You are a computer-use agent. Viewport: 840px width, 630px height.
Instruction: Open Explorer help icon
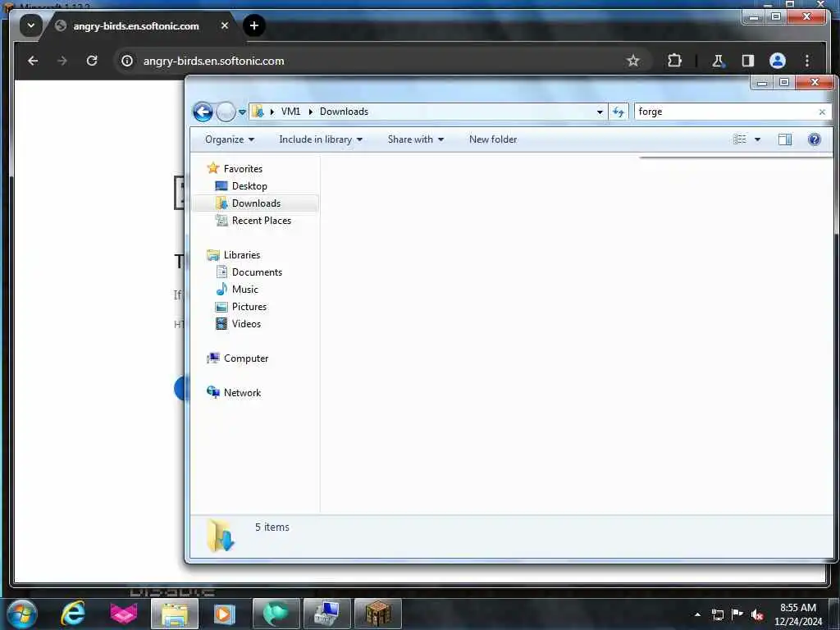[815, 139]
